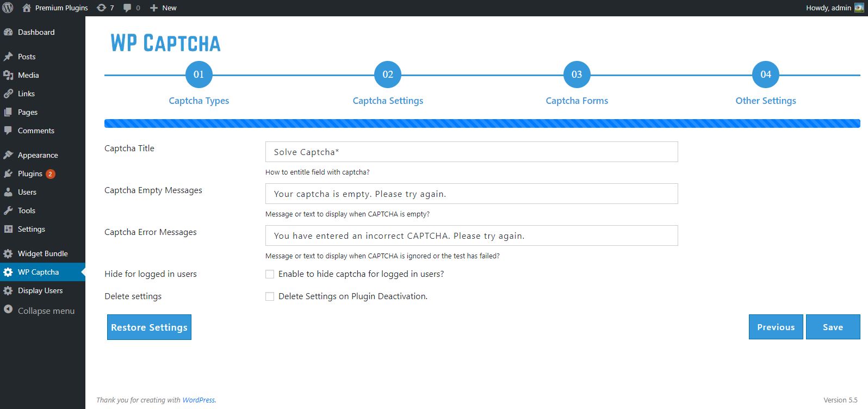The width and height of the screenshot is (868, 409).
Task: Click 'Hide for logged in users' label
Action: coord(151,274)
